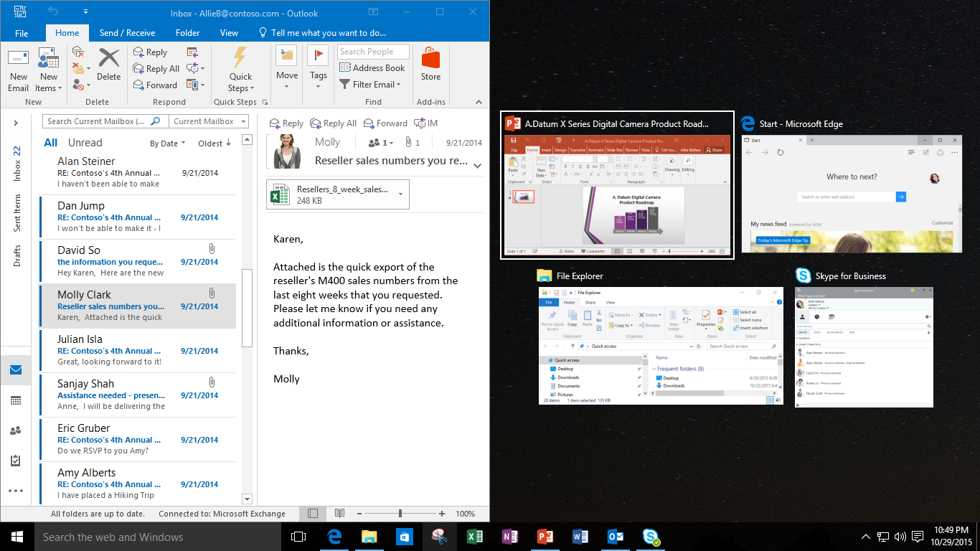Click the zoom in plus button
980x551 pixels.
click(x=442, y=514)
